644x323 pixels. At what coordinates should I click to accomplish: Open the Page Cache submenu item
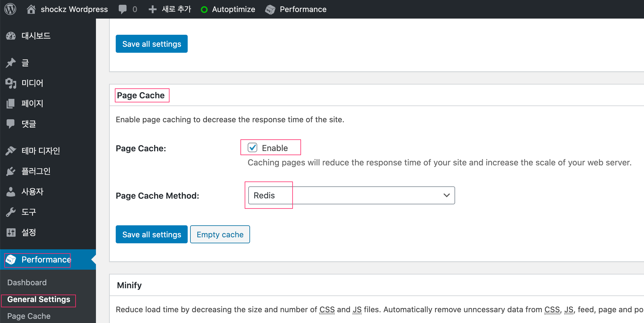tap(29, 316)
